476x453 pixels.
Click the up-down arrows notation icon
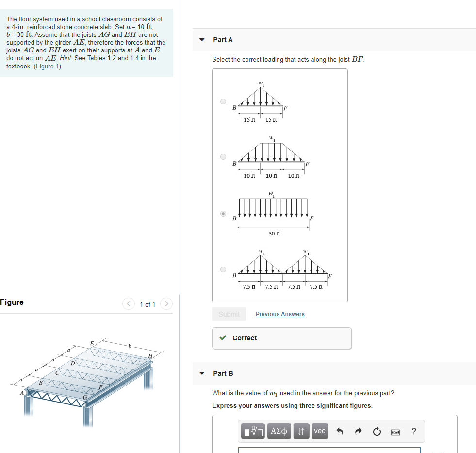click(x=301, y=431)
